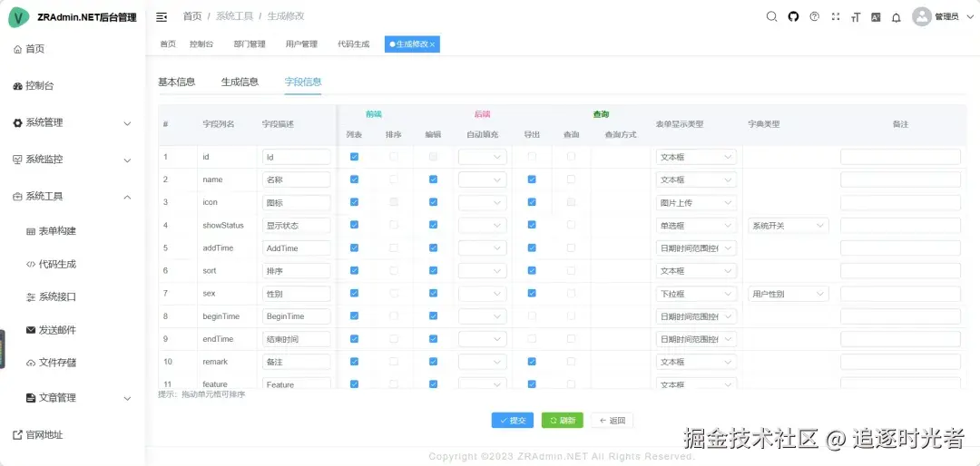Screen dimensions: 980x466
Task: Open the GitHub repository icon
Action: (x=793, y=17)
